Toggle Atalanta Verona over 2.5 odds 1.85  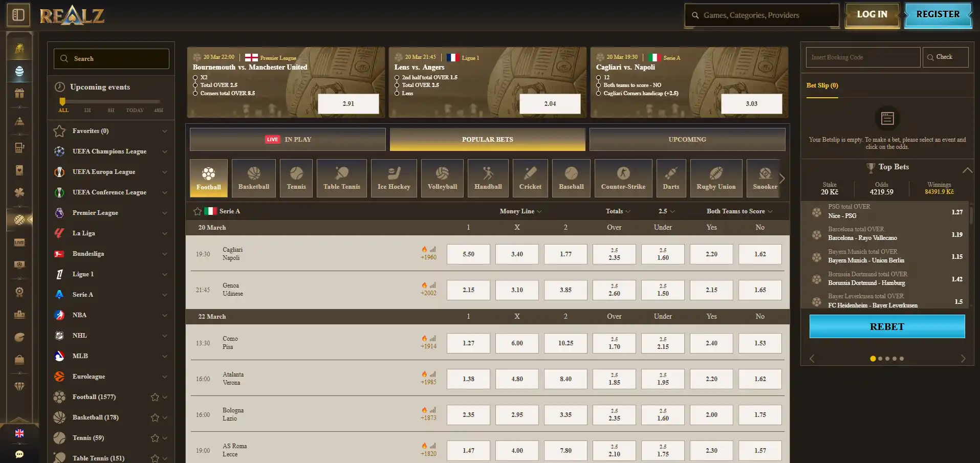pos(614,379)
